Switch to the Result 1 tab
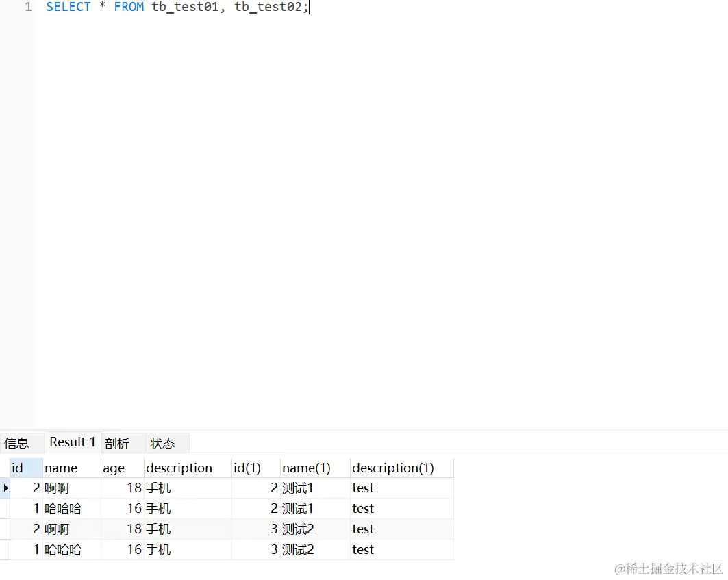Screen dimensions: 728x580 point(73,442)
